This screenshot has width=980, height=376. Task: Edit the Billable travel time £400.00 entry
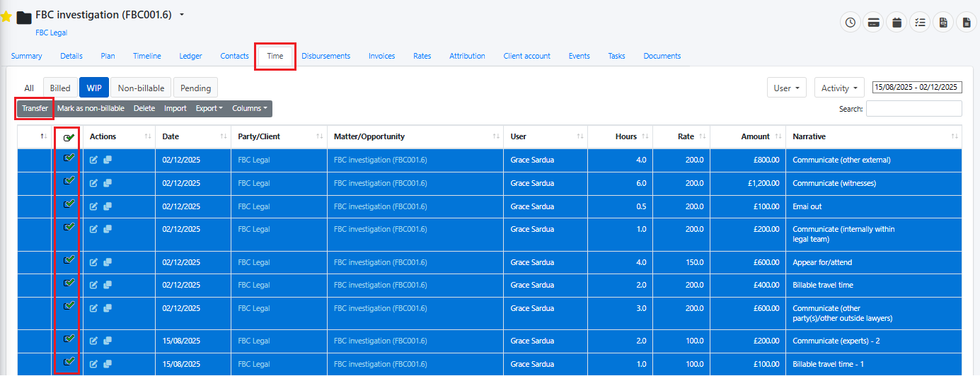(x=94, y=285)
